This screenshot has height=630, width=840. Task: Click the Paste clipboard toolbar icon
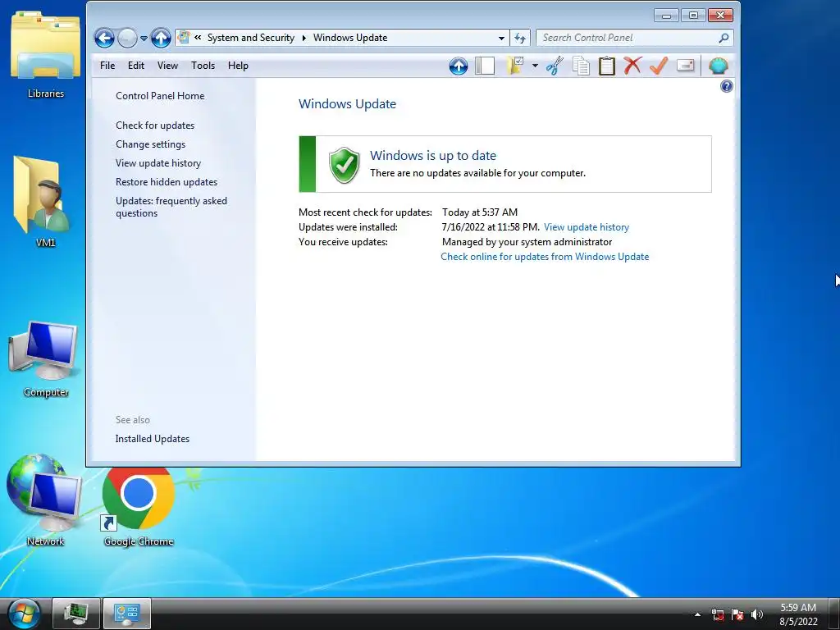click(606, 66)
